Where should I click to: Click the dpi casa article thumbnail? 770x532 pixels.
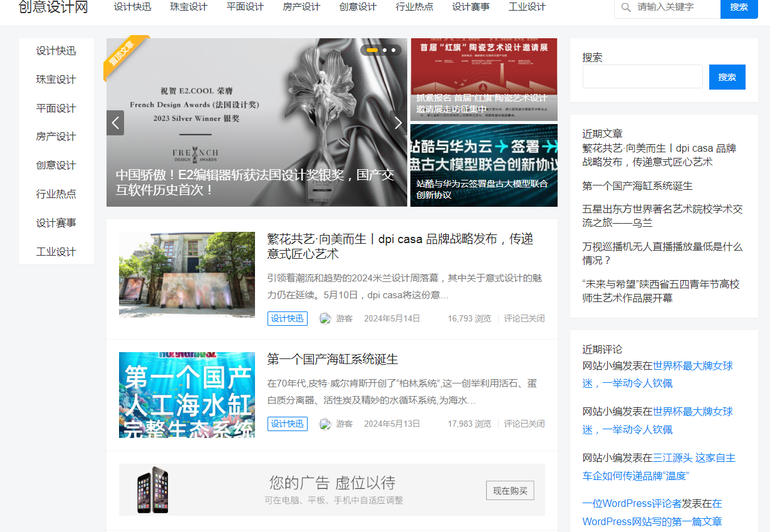click(187, 274)
